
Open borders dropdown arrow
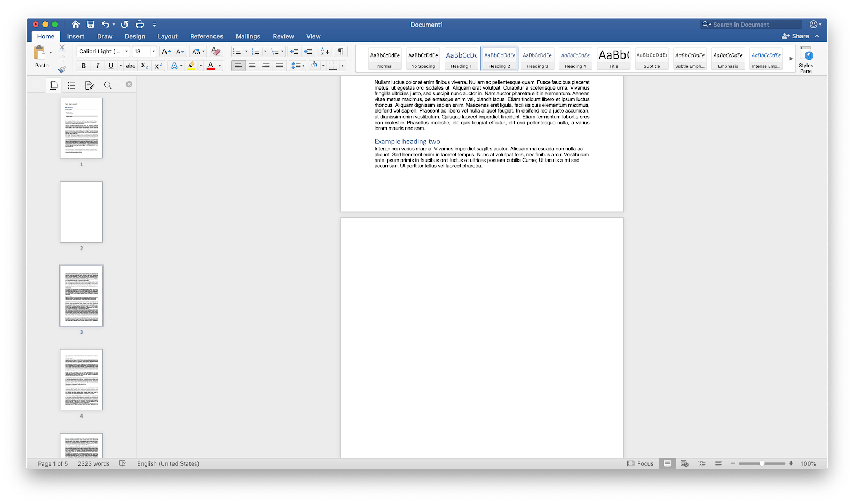click(x=342, y=66)
